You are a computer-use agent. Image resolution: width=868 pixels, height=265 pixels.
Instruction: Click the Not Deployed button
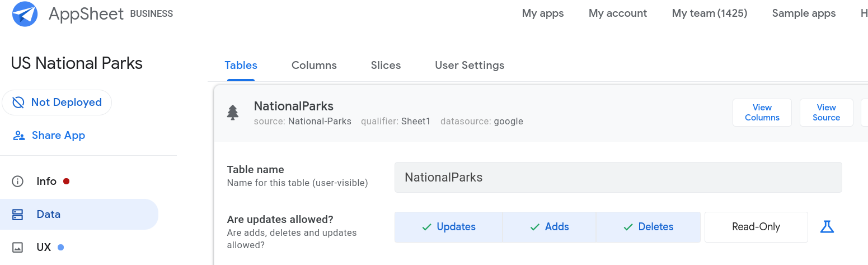tap(57, 103)
